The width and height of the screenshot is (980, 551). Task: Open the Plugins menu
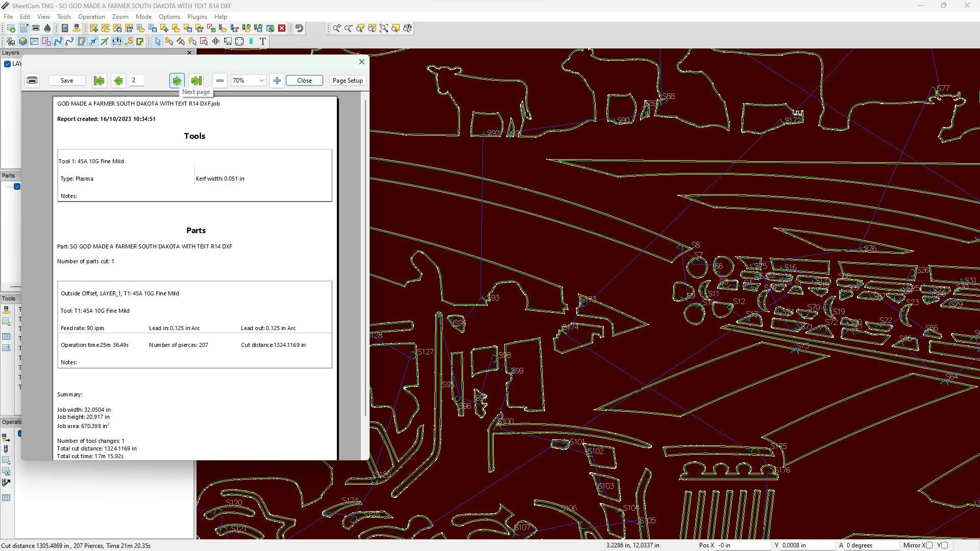[x=197, y=17]
